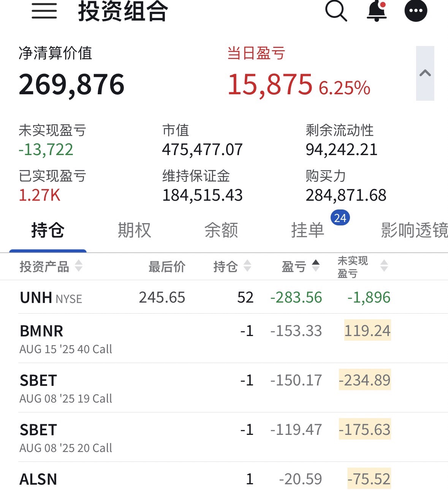
Task: Sort positions by 持仓 column arrows
Action: (247, 266)
